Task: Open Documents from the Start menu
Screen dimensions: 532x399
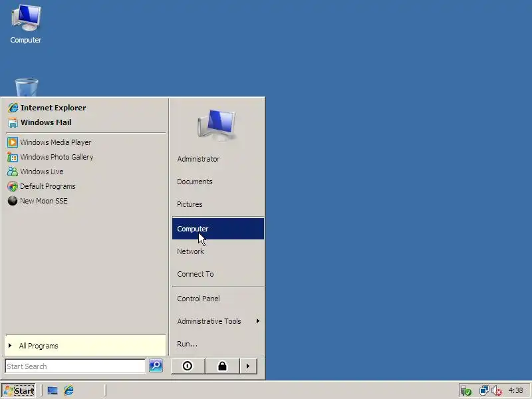Action: coord(218,182)
